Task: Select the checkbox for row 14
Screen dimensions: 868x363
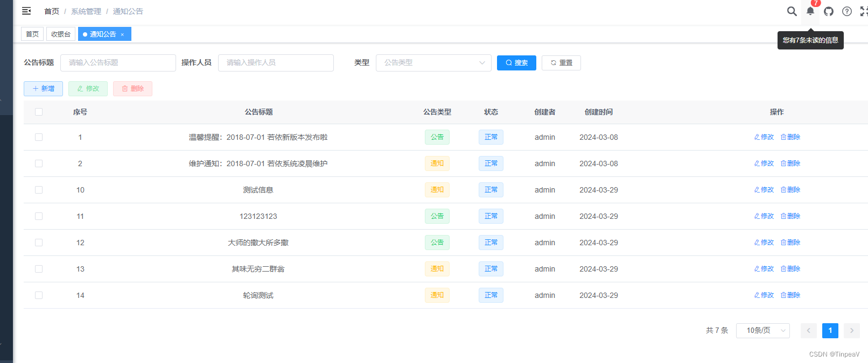Action: (x=39, y=295)
